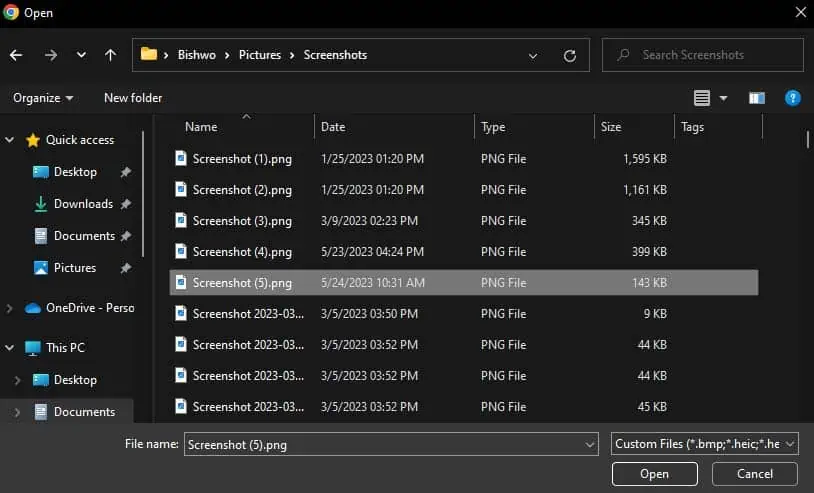Click the blue help question mark icon

[792, 98]
